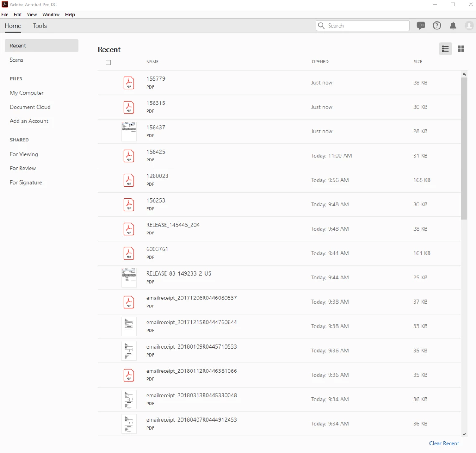The width and height of the screenshot is (476, 453).
Task: Click the PDF icon for 156315
Action: [x=129, y=107]
